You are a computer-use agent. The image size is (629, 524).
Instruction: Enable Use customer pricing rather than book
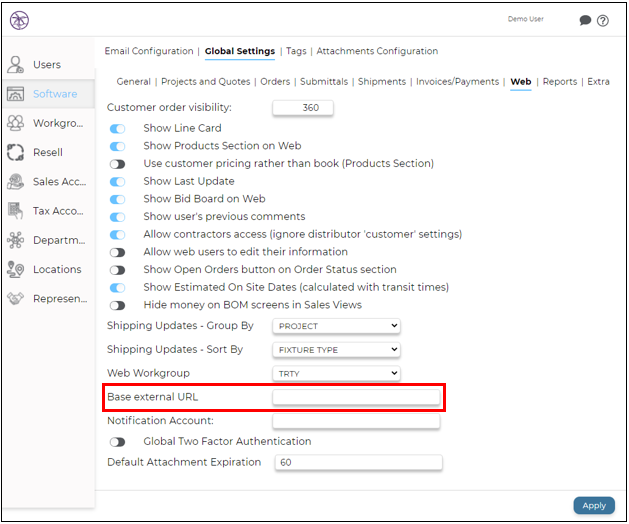tap(118, 164)
